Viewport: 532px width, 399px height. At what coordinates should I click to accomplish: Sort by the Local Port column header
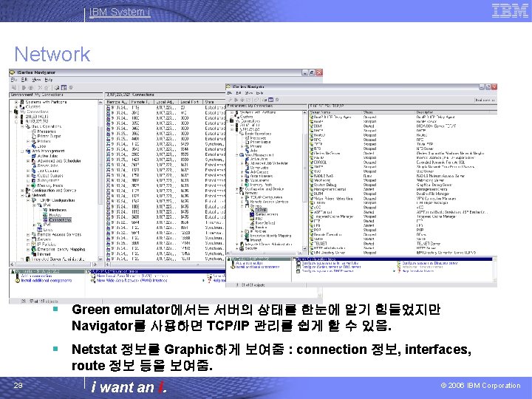(x=191, y=102)
